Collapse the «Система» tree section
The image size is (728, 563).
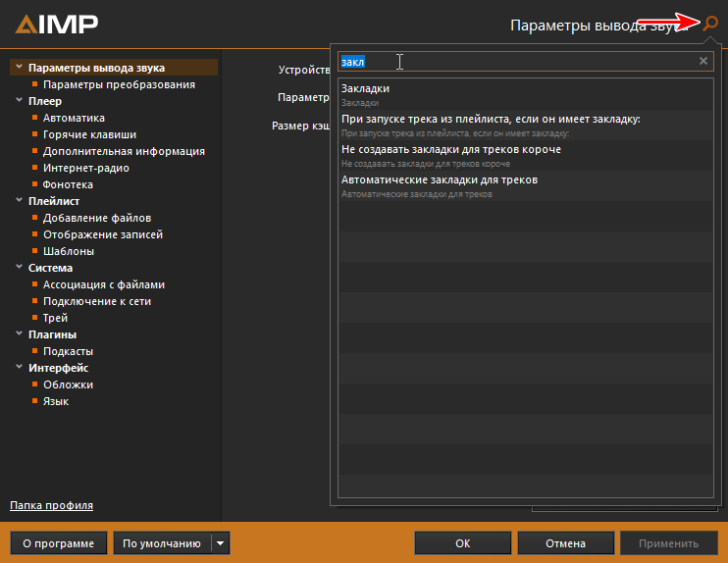pos(19,268)
